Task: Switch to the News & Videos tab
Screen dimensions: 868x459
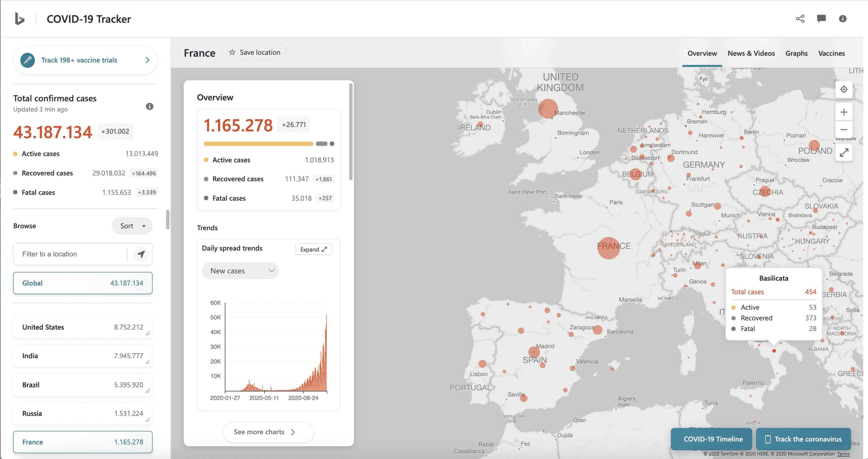Action: (x=751, y=53)
